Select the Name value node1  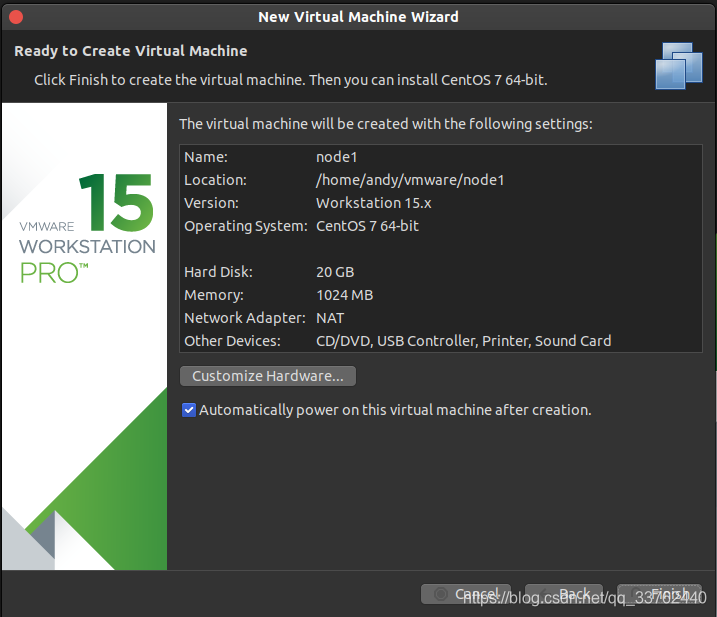click(x=337, y=157)
